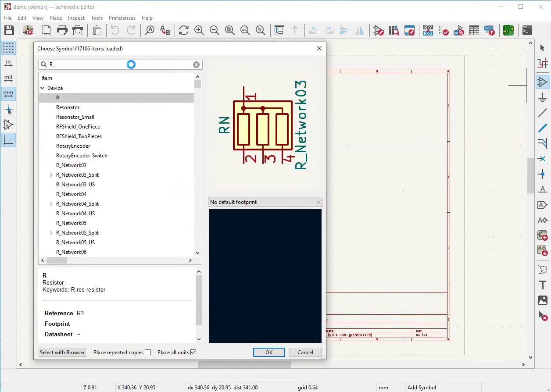551x392 pixels.
Task: Open the Inspect menu
Action: point(76,18)
